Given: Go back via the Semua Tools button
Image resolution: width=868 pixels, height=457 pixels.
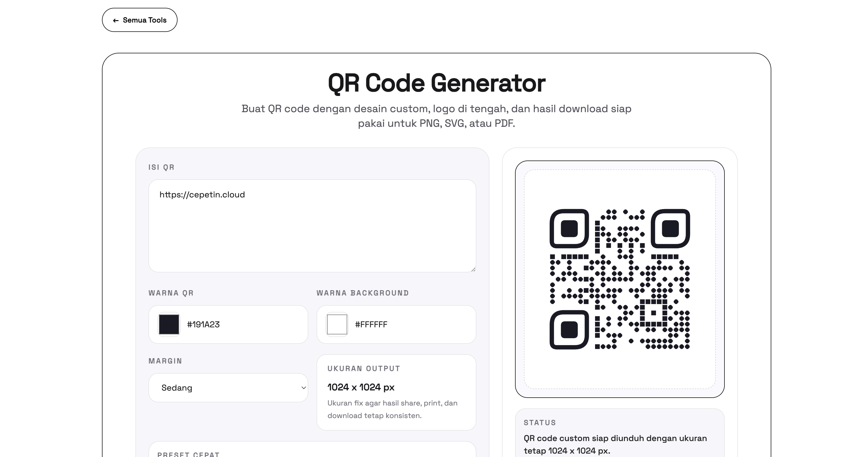Looking at the screenshot, I should [x=140, y=20].
